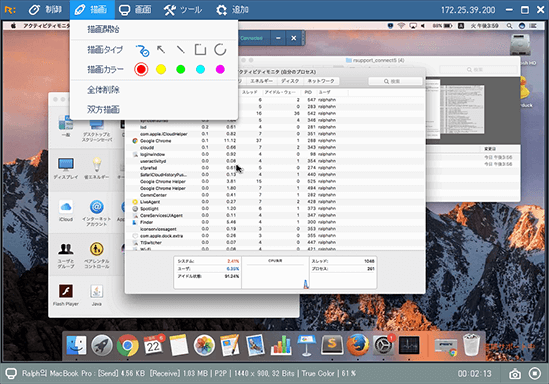The image size is (549, 384).
Task: Select the Google Chrome process row
Action: [x=274, y=141]
